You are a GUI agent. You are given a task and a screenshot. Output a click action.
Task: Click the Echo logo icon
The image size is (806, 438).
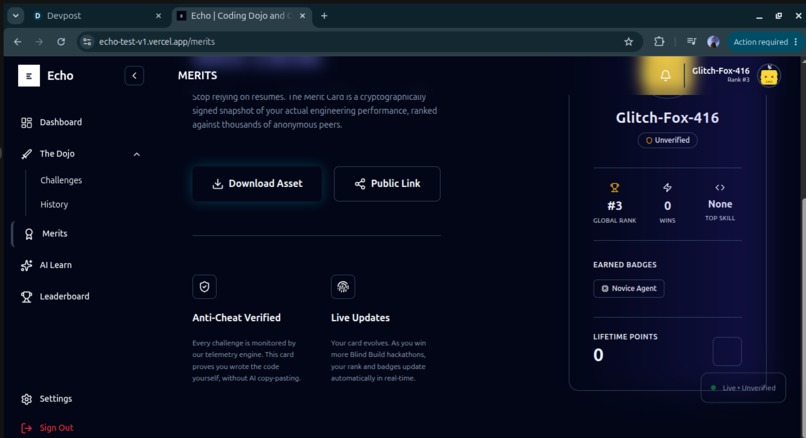pyautogui.click(x=29, y=76)
